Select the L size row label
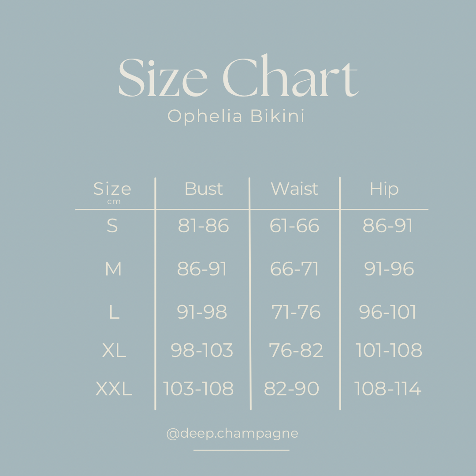 (114, 312)
